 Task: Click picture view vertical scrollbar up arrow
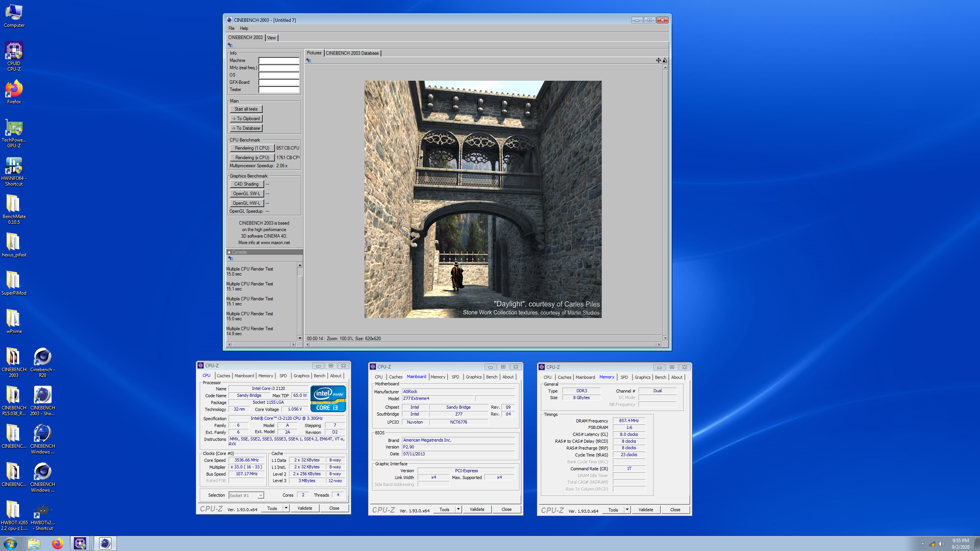(665, 67)
